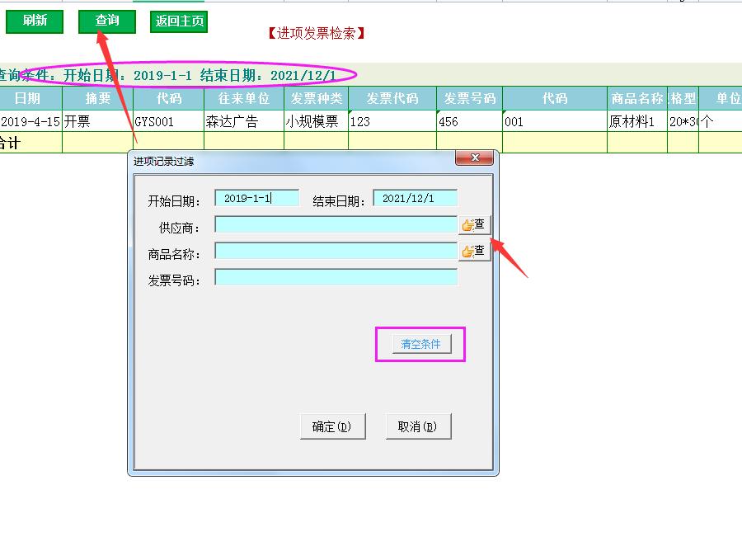The image size is (742, 560).
Task: Click the product name lookup thumb icon
Action: point(474,250)
